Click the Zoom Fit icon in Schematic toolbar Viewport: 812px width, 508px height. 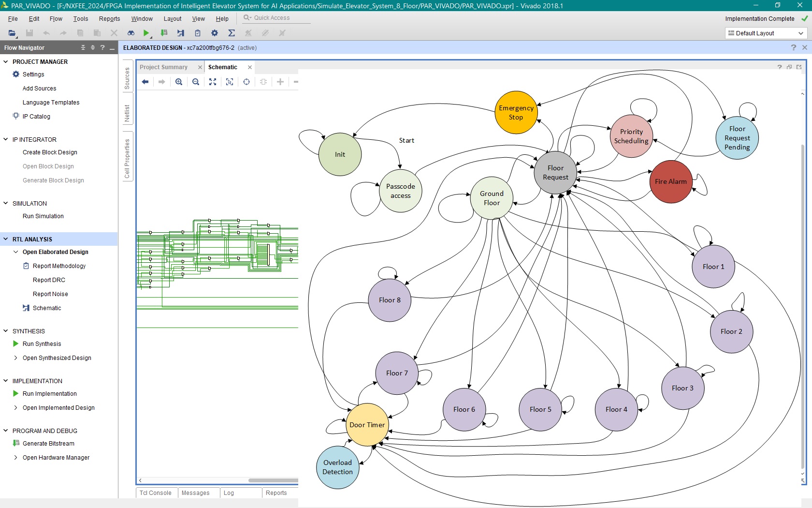coord(213,82)
